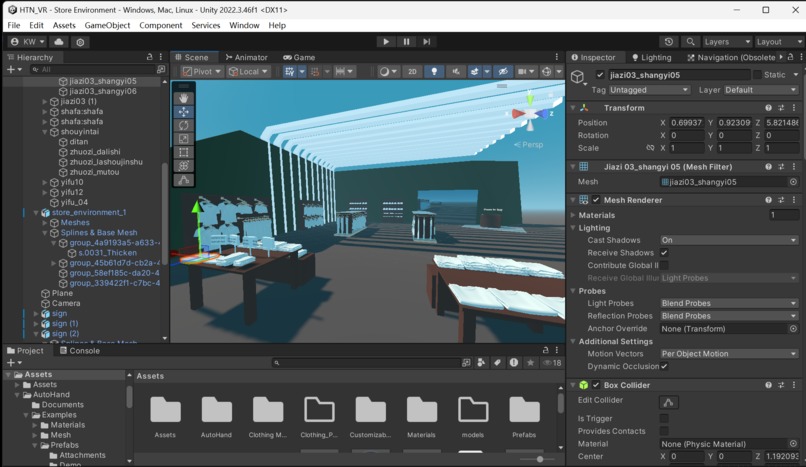
Task: Open draw mode shading dropdown
Action: tap(389, 71)
